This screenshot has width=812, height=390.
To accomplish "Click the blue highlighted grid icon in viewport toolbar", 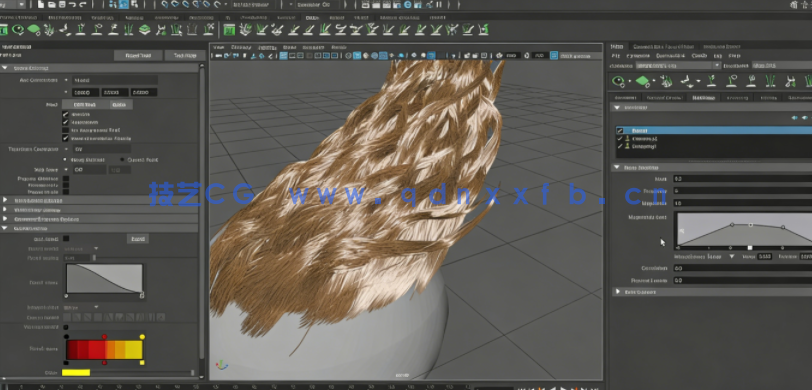I will [x=284, y=55].
